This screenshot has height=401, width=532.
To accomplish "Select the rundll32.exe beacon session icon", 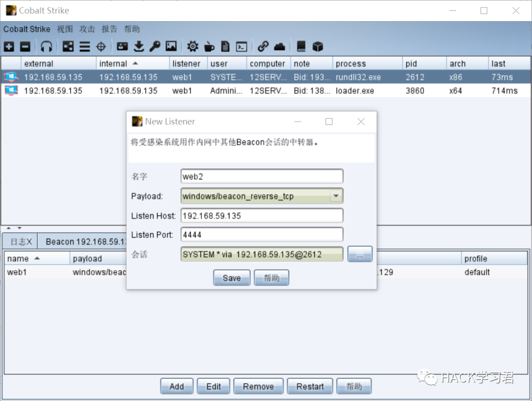I will point(11,77).
